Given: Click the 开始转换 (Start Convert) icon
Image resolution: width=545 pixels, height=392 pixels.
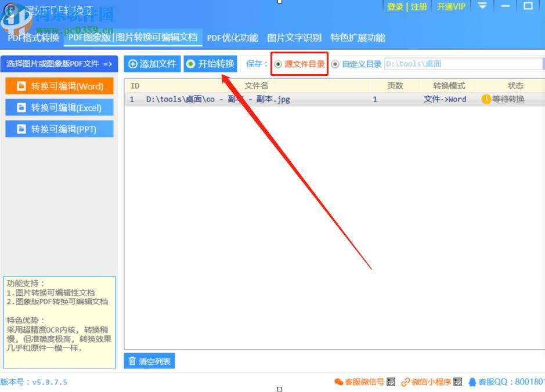Looking at the screenshot, I should click(192, 64).
